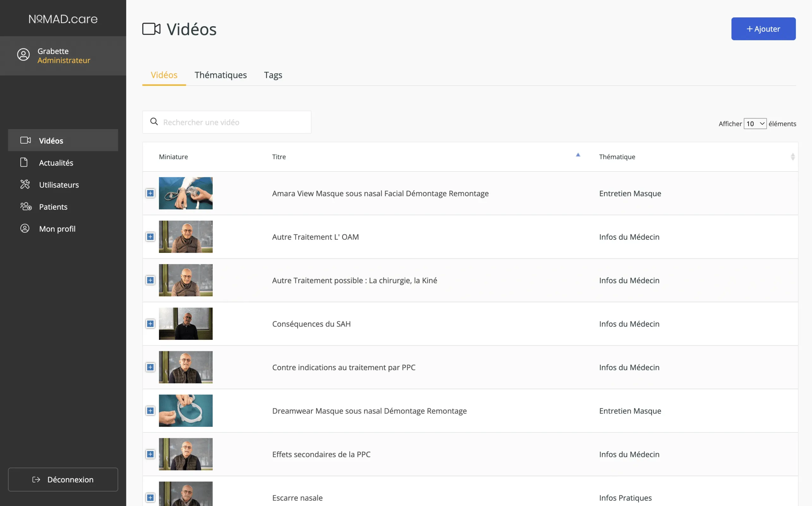Switch to the Tags tab

coord(273,75)
